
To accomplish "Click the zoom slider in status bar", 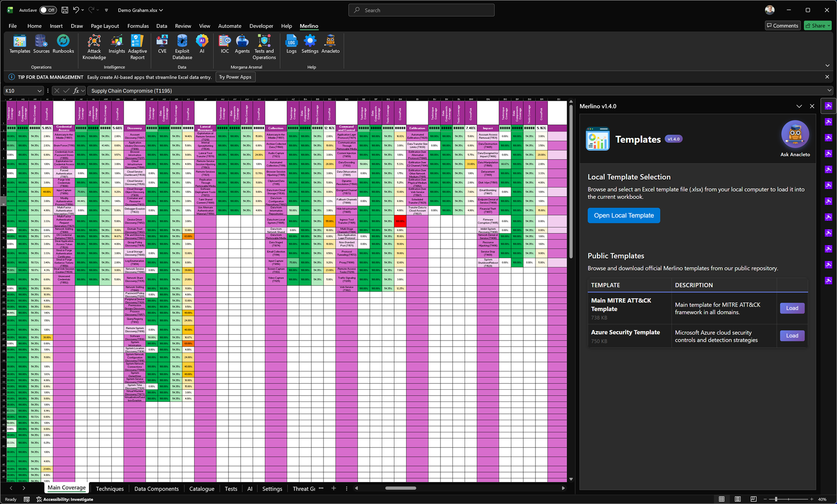I will (x=776, y=499).
